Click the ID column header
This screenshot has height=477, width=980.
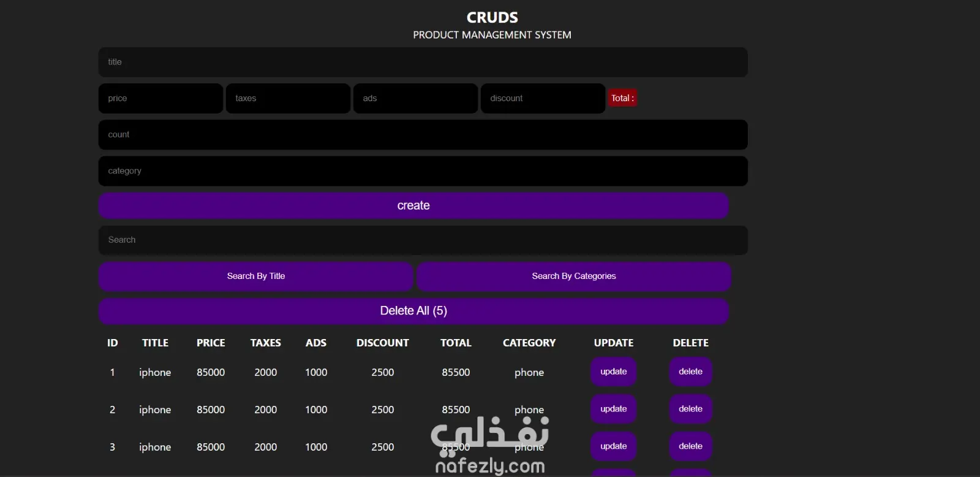coord(112,343)
